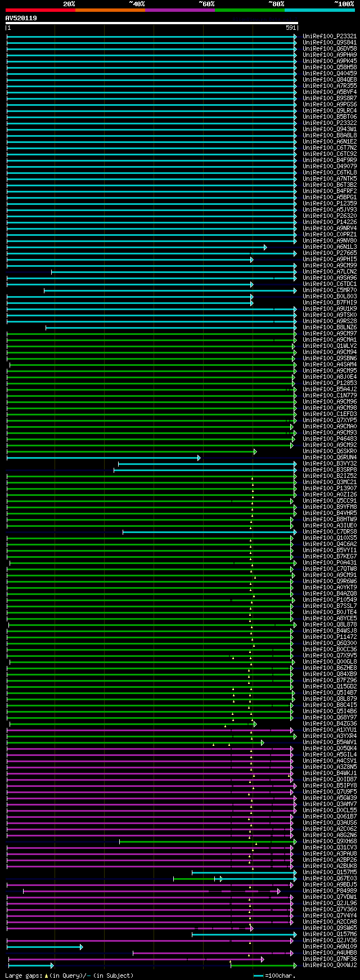The height and width of the screenshot is (980, 360).
Task: Click the cyan alignment bar for C7DRS8
Action: coord(209,531)
